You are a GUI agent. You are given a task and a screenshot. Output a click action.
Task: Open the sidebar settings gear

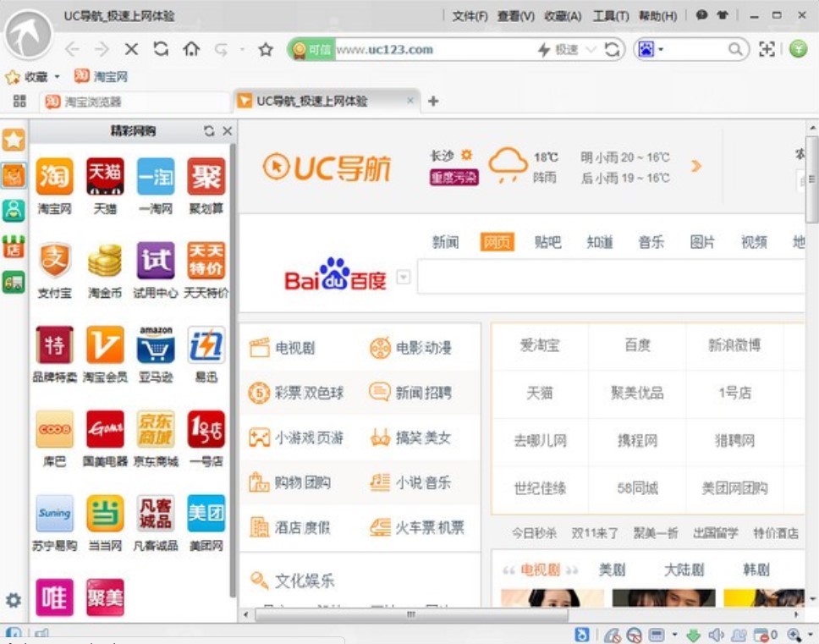13,600
